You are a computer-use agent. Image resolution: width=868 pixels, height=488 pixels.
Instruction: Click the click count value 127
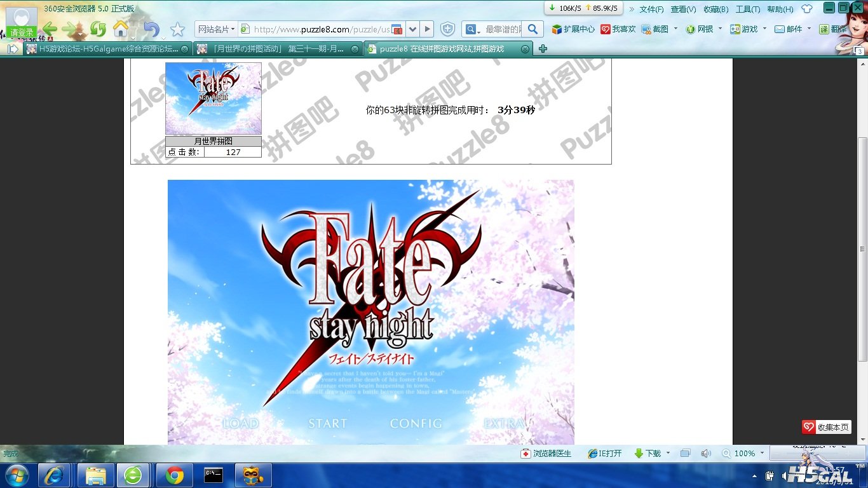tap(233, 152)
